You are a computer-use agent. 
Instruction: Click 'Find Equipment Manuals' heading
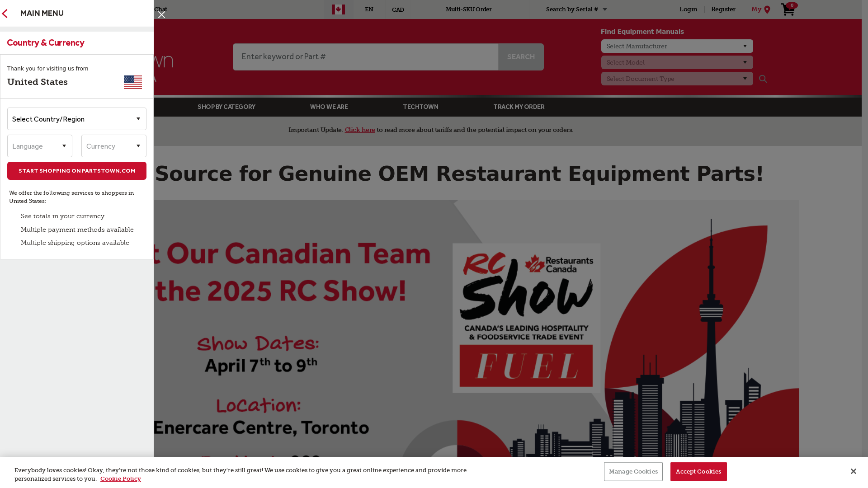pyautogui.click(x=642, y=32)
